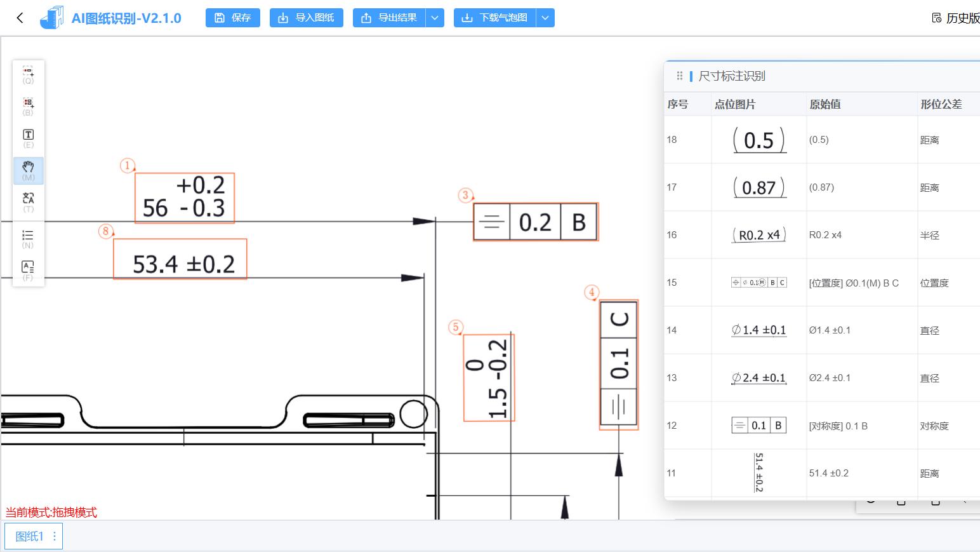Click the blue AI图纸识别 app logo

pyautogui.click(x=51, y=18)
